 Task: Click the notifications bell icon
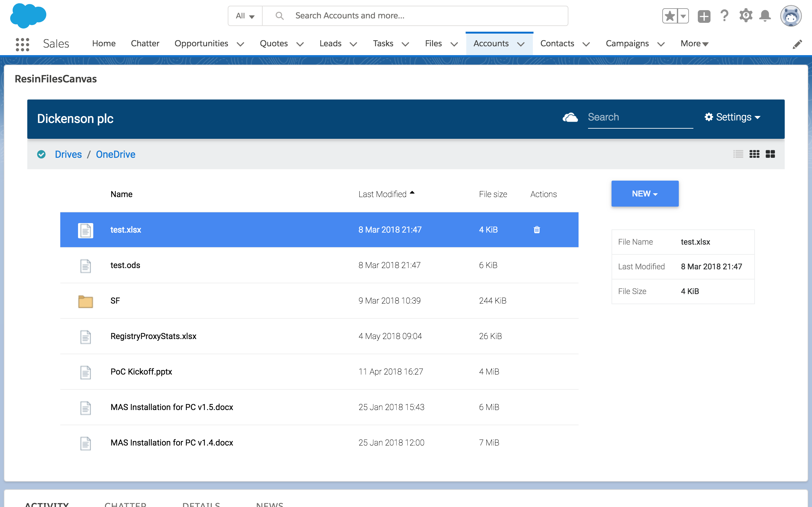pyautogui.click(x=765, y=16)
